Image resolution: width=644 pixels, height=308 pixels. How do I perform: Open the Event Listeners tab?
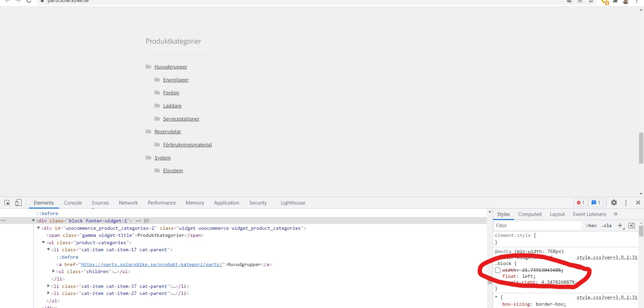(589, 214)
